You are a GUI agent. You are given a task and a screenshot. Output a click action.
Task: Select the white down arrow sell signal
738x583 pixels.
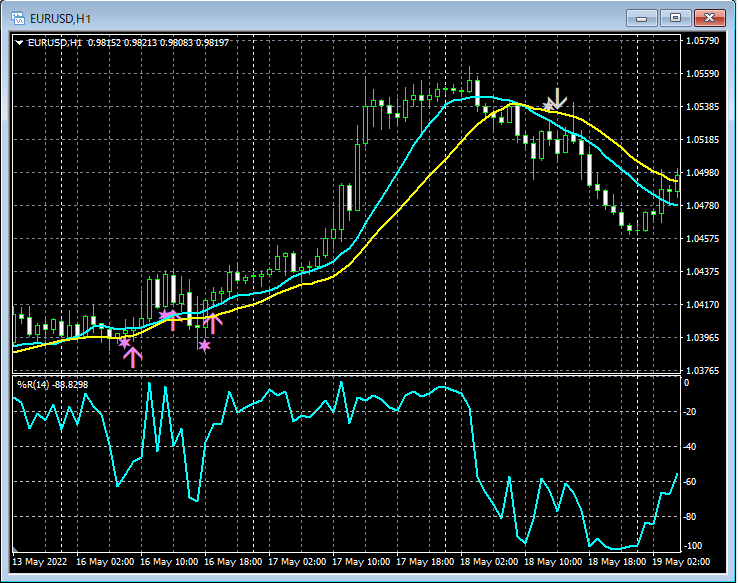[x=558, y=98]
